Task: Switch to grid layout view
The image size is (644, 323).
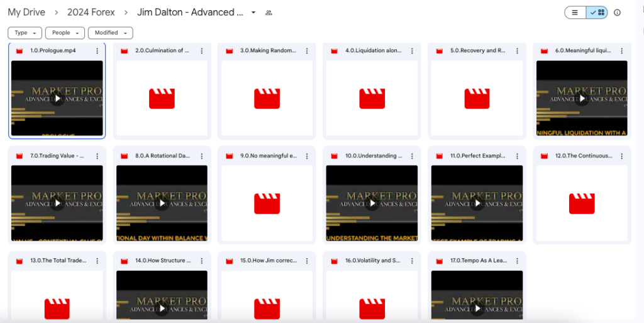Action: [597, 13]
